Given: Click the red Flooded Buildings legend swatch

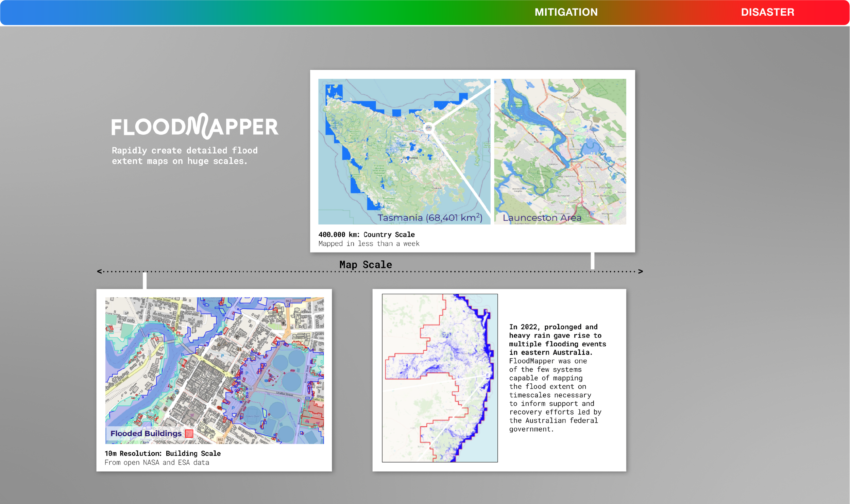Looking at the screenshot, I should pos(189,433).
